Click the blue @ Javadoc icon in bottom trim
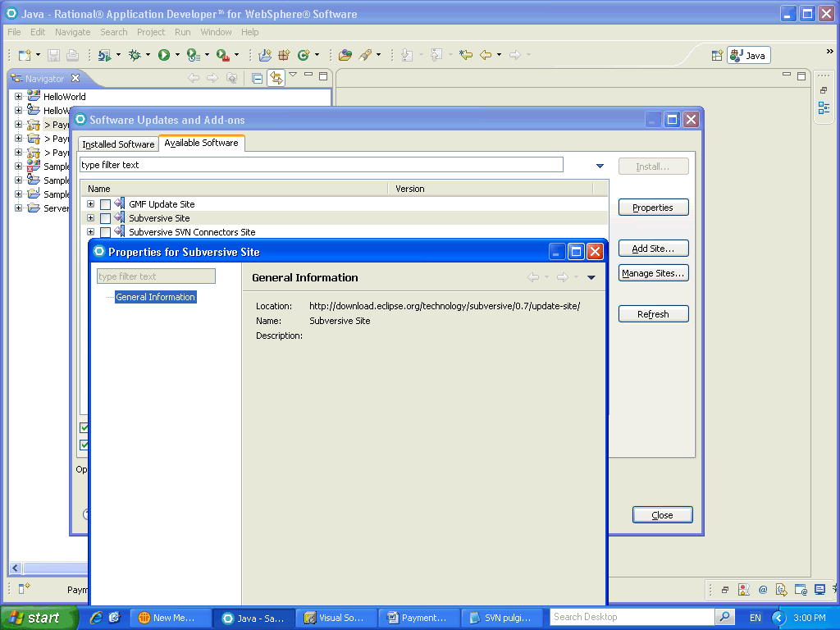Image resolution: width=840 pixels, height=630 pixels. pyautogui.click(x=763, y=590)
